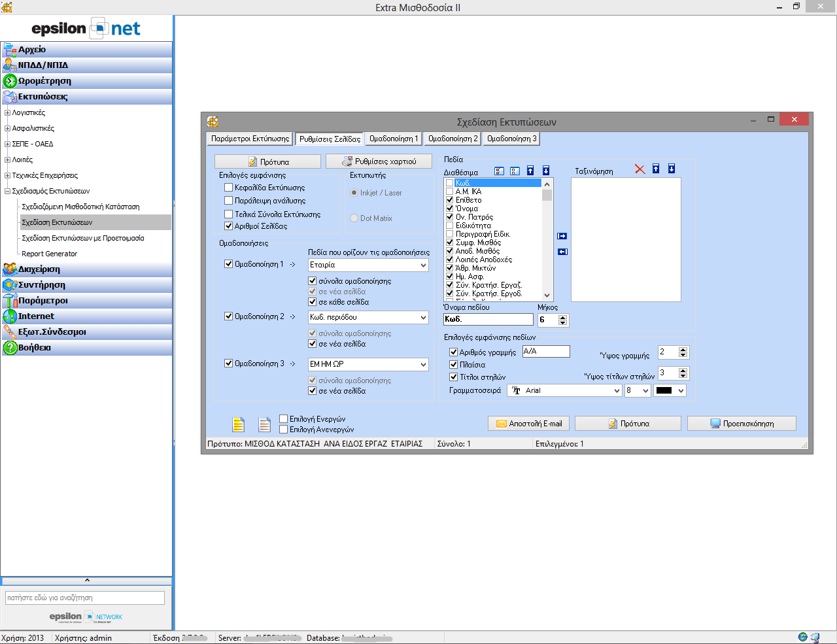Toggle the Επιλογή Ενεργών checkbox
This screenshot has width=837, height=644.
[284, 419]
